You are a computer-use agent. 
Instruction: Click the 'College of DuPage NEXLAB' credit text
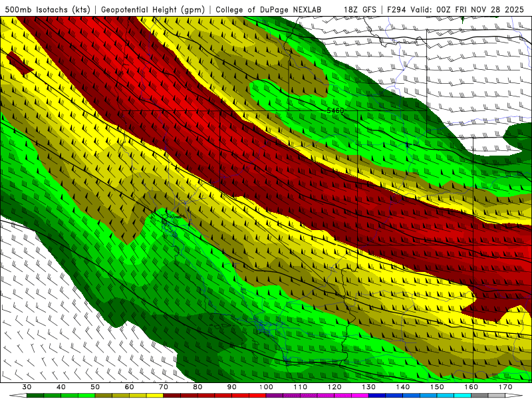[x=269, y=9]
